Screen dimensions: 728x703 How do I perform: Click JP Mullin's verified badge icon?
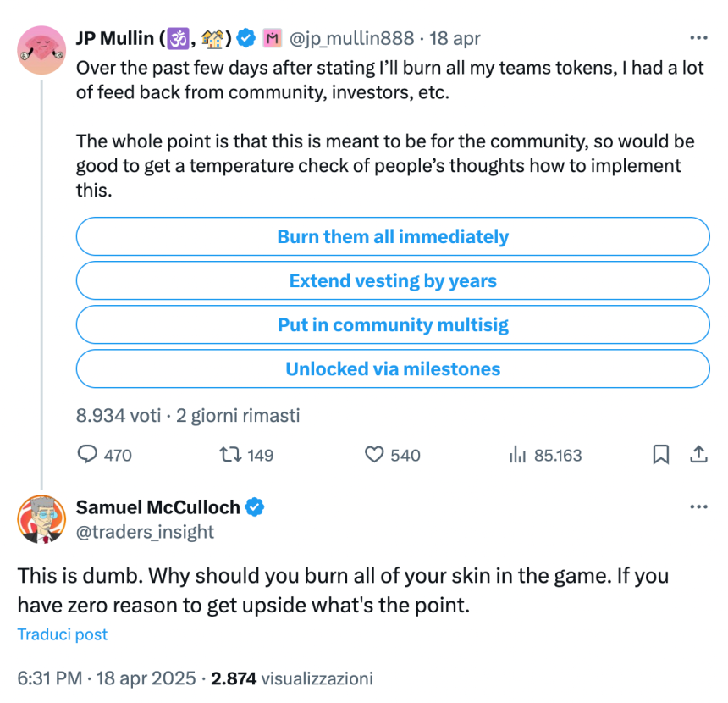[246, 38]
